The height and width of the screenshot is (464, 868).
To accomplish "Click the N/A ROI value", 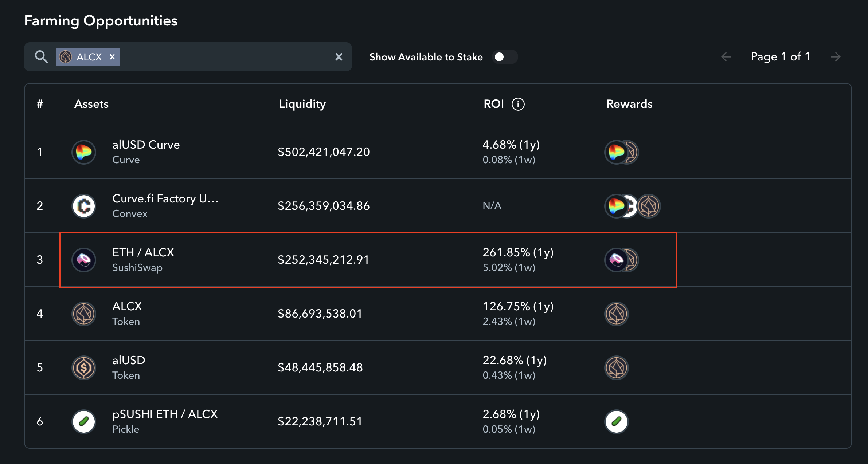I will point(492,206).
